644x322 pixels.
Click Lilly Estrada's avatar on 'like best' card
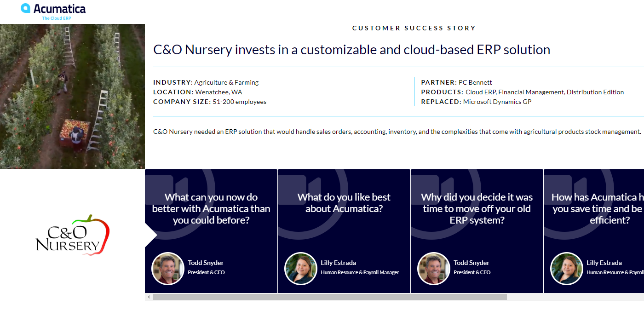tap(301, 268)
